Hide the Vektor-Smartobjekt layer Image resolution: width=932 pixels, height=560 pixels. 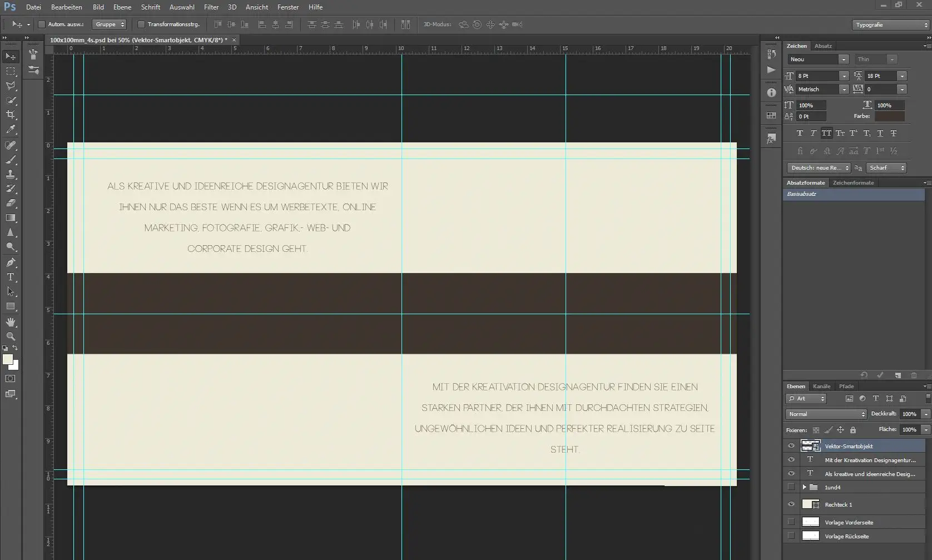pos(791,445)
